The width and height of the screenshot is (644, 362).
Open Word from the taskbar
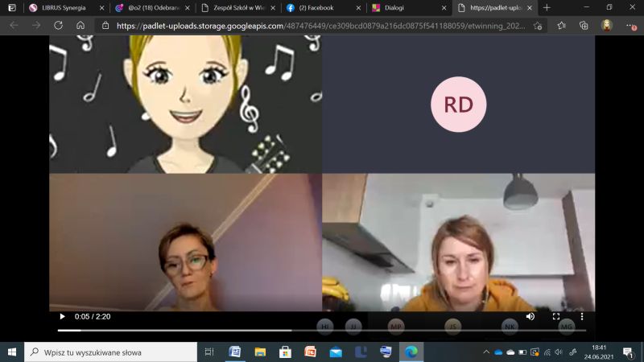(235, 352)
